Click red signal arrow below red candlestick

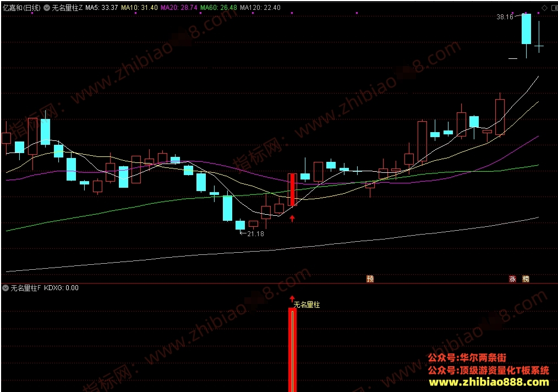[292, 218]
